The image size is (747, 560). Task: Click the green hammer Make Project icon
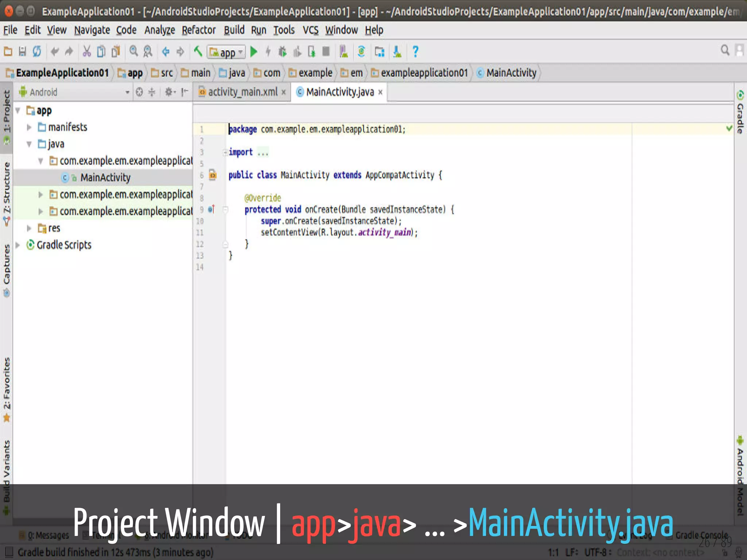(198, 51)
